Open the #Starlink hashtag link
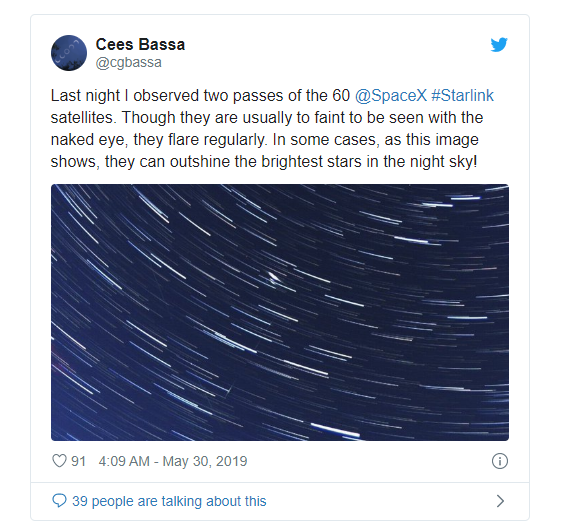 click(x=462, y=96)
